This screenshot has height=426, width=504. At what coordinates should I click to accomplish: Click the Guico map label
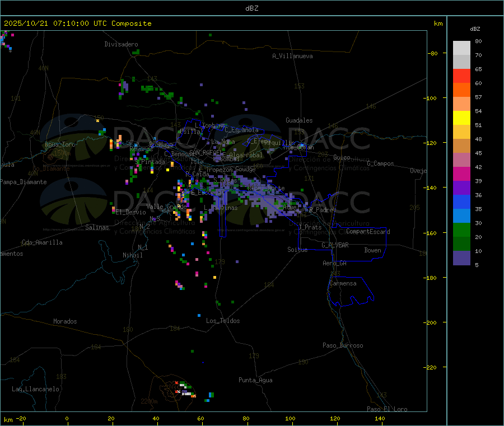[x=342, y=157]
